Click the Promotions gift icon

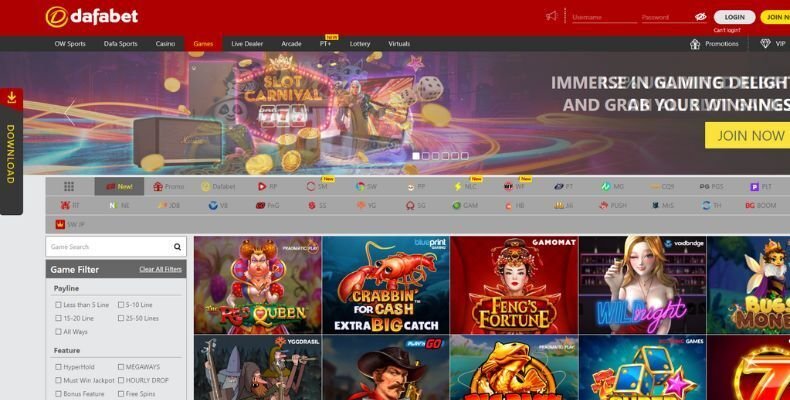tap(695, 44)
